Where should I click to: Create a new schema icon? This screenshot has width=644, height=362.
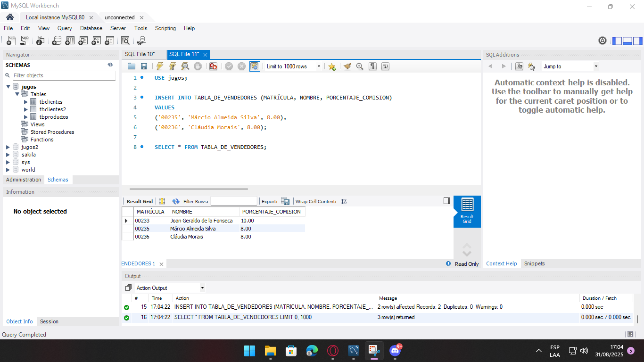point(57,41)
